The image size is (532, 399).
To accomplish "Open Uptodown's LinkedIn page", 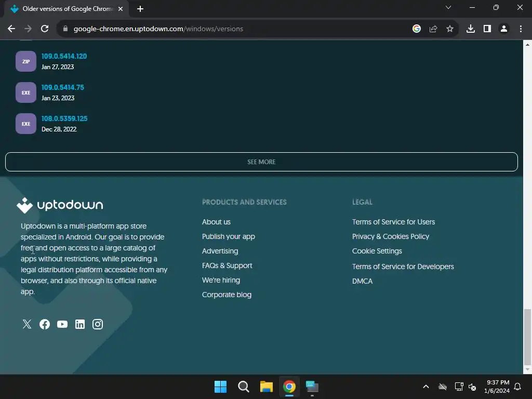I will click(x=79, y=324).
